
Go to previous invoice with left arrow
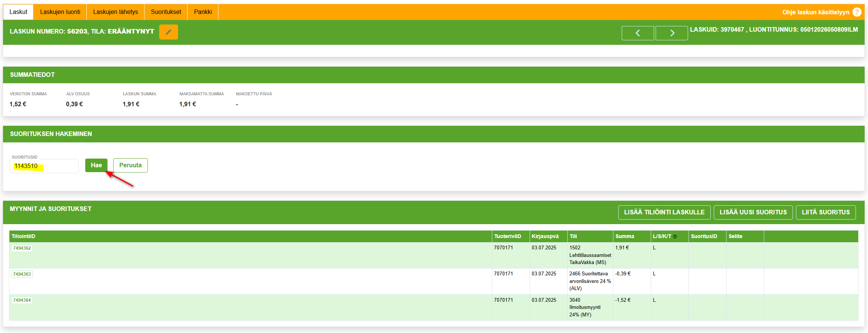pyautogui.click(x=638, y=33)
